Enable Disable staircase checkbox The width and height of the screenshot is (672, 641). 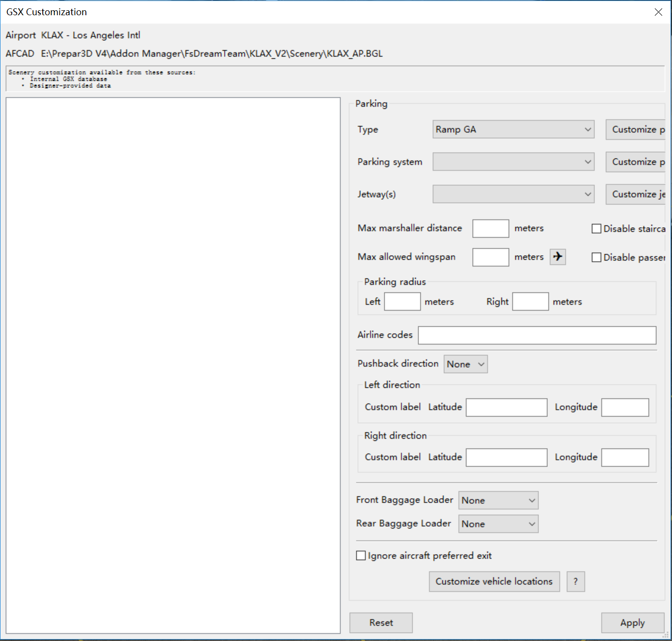coord(596,229)
